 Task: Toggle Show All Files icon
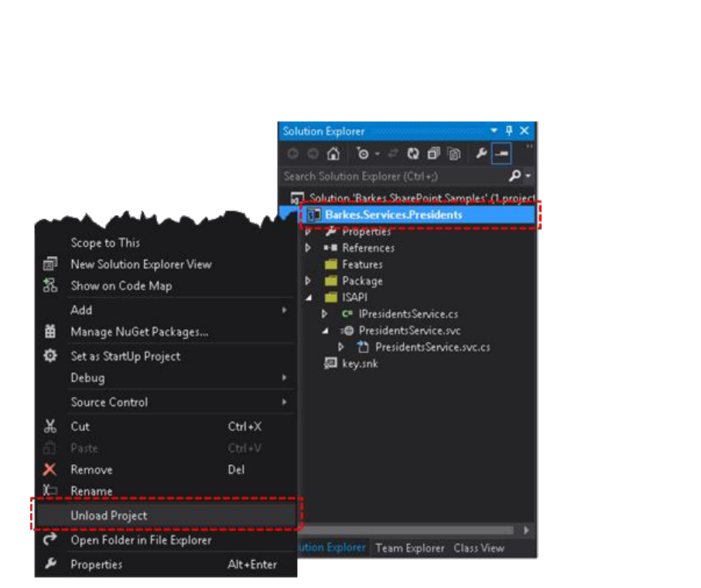[453, 154]
